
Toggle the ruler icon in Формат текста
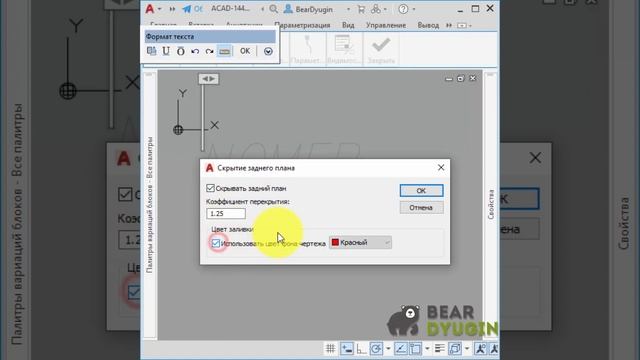pyautogui.click(x=224, y=51)
